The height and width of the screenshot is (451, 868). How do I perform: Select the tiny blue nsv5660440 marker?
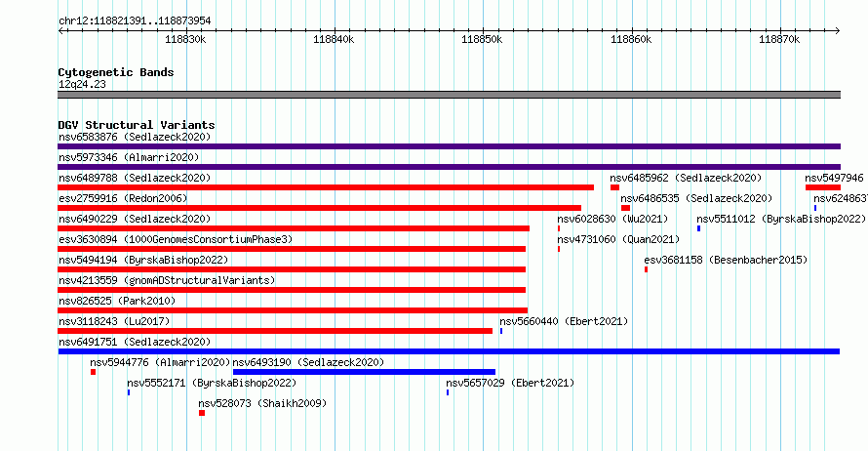pos(501,331)
